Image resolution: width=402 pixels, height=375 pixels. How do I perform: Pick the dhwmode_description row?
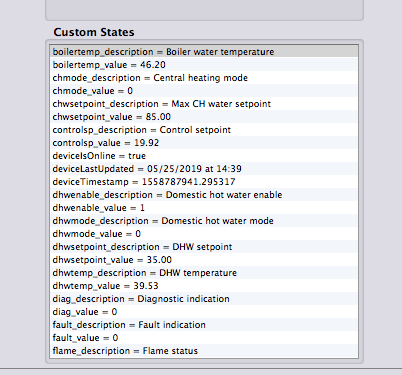point(204,221)
